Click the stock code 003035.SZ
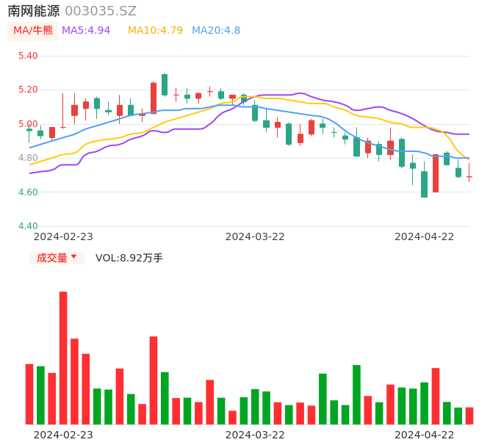The width and height of the screenshot is (504, 445). pos(101,11)
